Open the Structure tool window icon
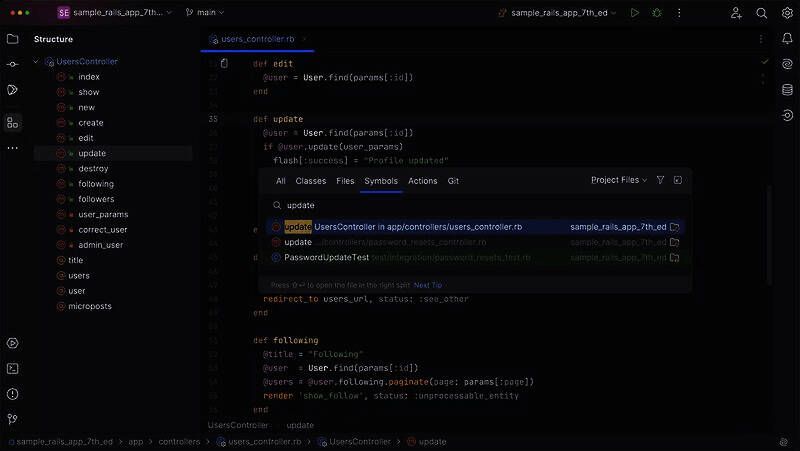 coord(13,122)
